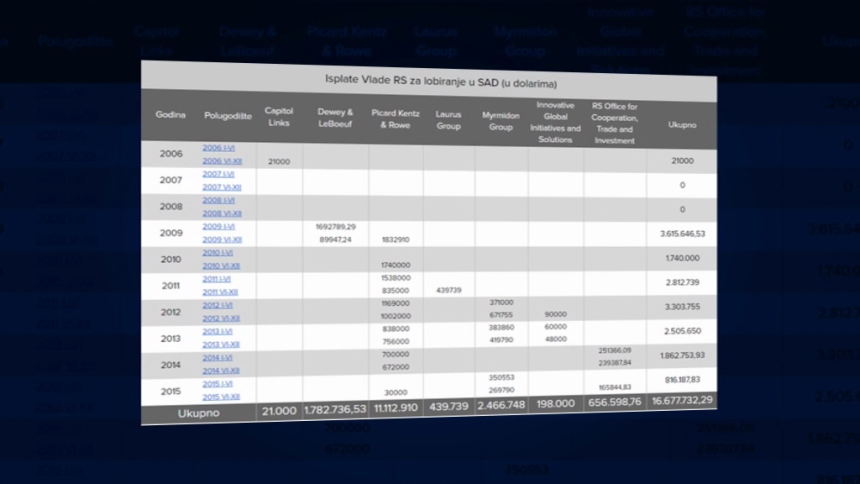This screenshot has width=860, height=484.
Task: Follow the 2007 VI-XII link
Action: pyautogui.click(x=222, y=187)
